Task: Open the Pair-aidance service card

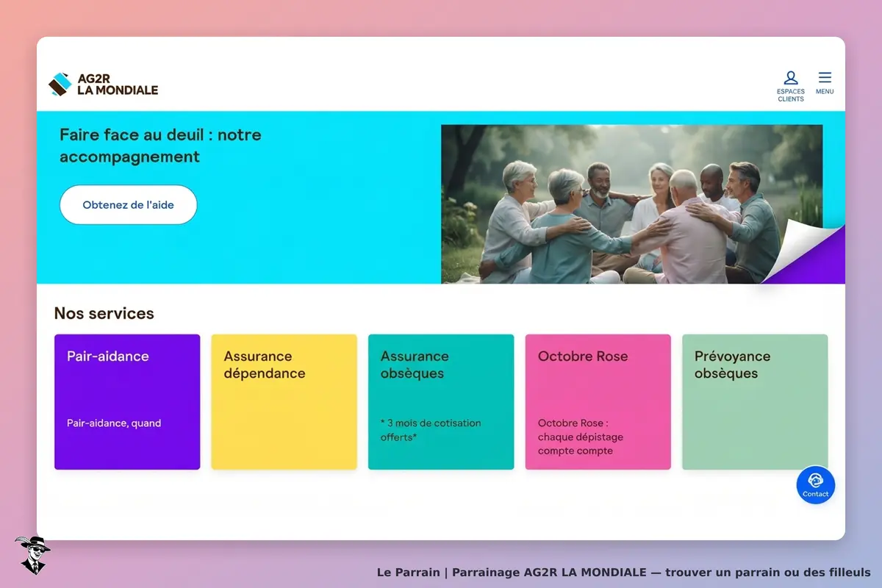Action: (127, 402)
